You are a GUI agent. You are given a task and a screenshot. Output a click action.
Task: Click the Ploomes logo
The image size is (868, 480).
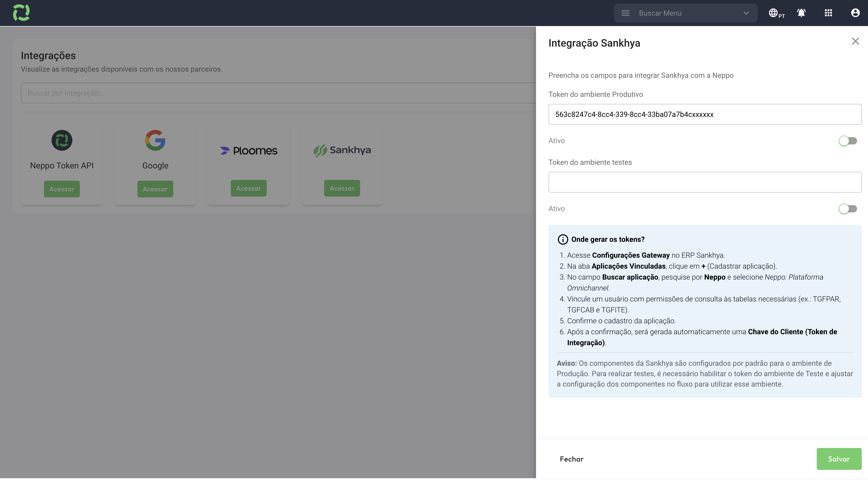pos(249,150)
